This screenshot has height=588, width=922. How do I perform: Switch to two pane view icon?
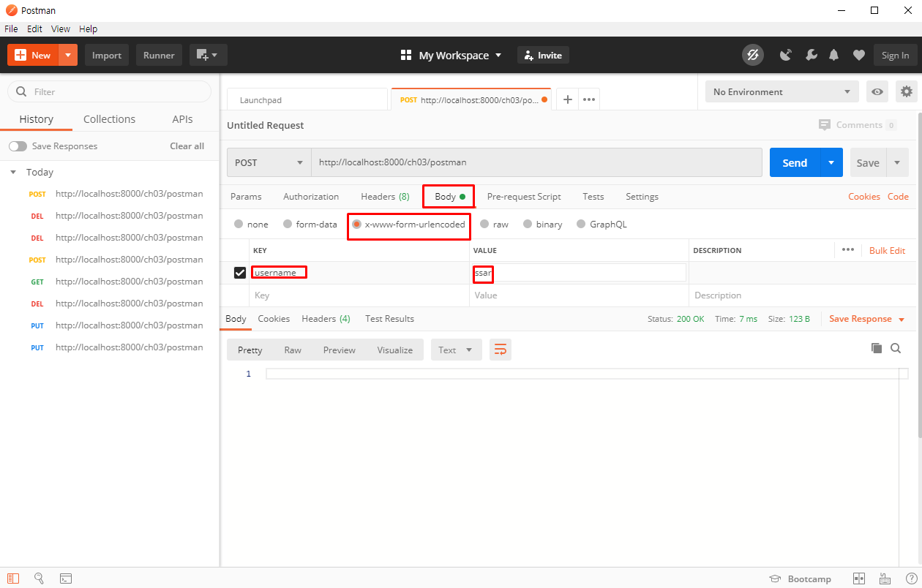coord(859,578)
